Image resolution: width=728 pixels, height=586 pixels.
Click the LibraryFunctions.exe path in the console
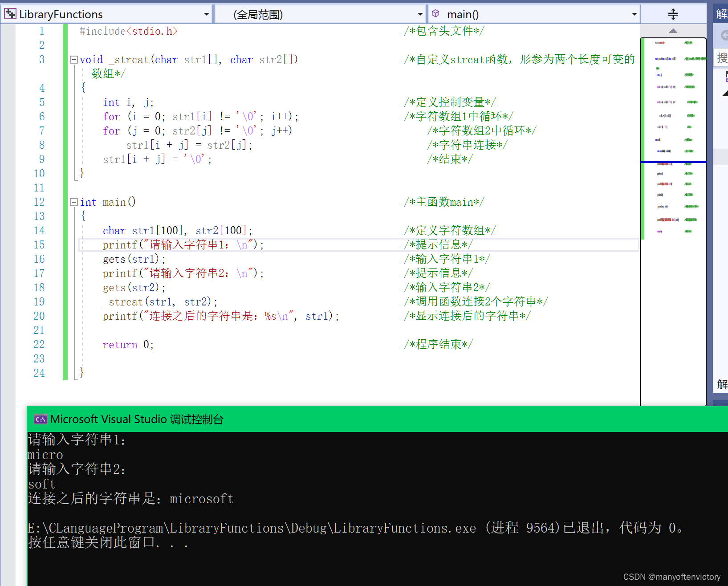pos(252,528)
